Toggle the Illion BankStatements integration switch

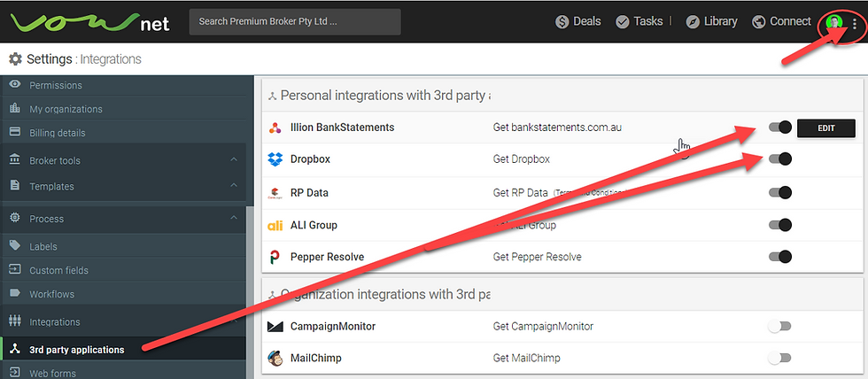780,128
